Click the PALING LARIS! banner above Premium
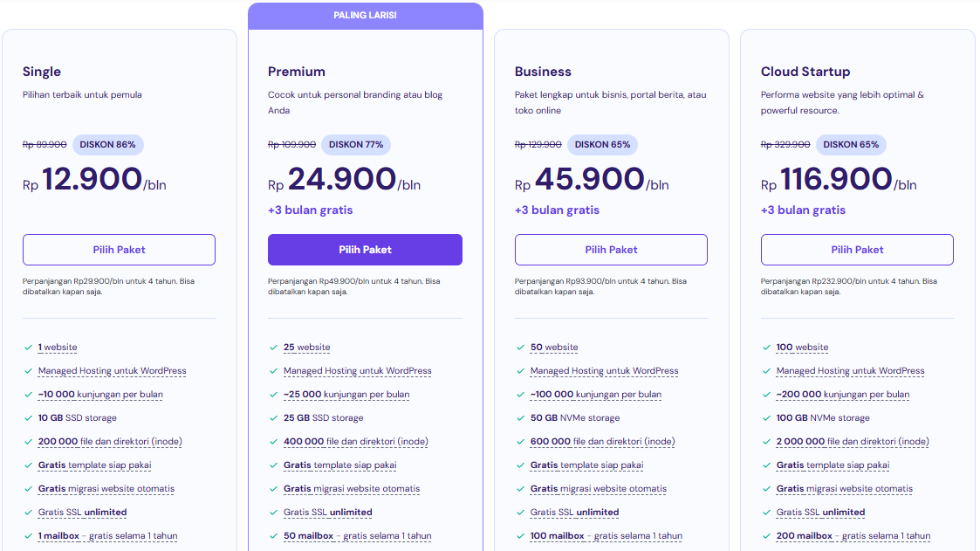 [365, 15]
